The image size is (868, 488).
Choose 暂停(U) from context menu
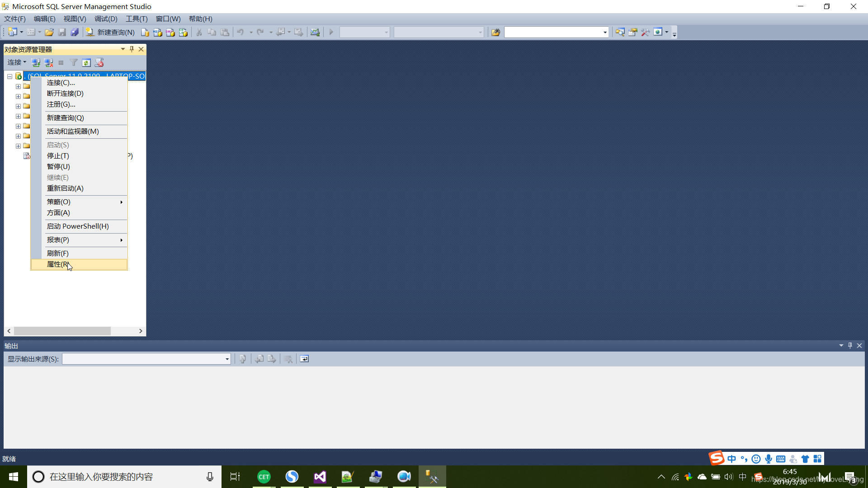79,167
